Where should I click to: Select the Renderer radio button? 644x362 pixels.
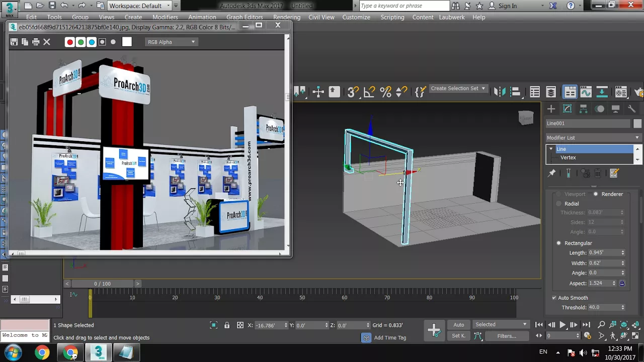coord(596,194)
